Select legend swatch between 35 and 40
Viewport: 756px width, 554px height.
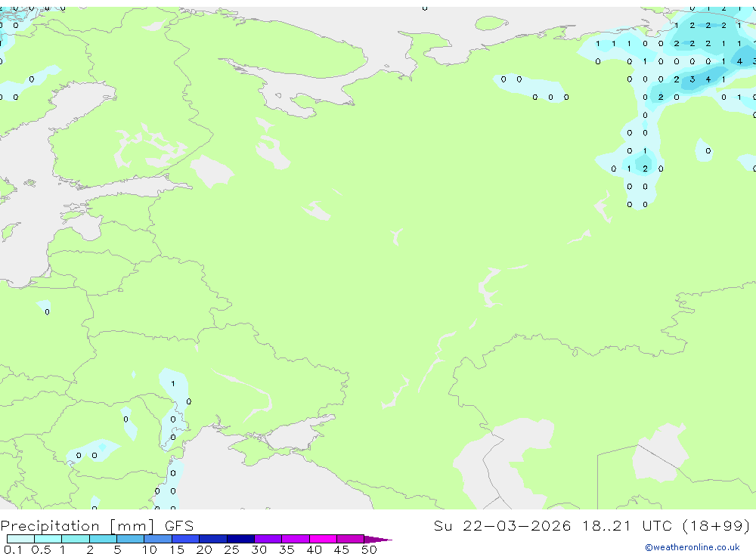pos(296,539)
